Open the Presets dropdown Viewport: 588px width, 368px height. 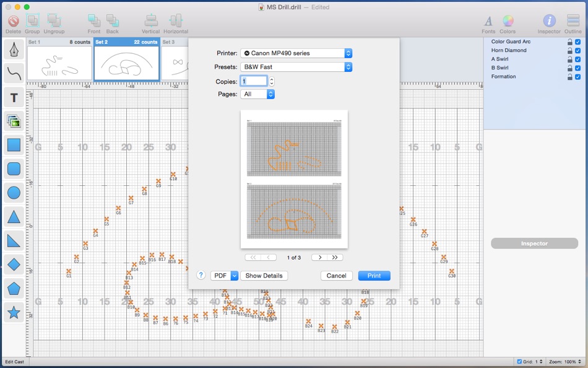pyautogui.click(x=296, y=67)
